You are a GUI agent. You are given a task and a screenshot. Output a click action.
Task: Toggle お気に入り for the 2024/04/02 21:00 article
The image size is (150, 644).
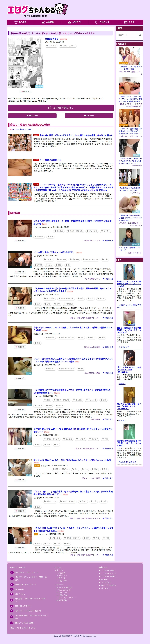tap(20, 378)
